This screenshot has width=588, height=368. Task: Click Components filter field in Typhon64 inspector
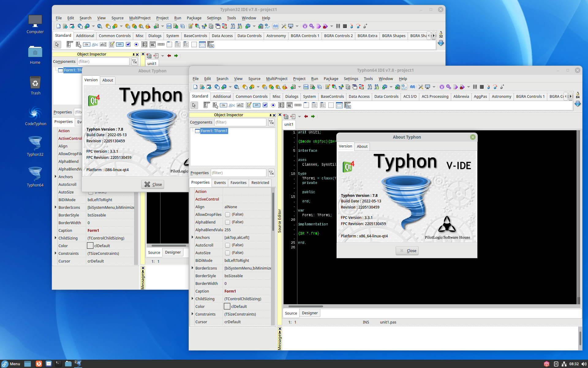(240, 122)
